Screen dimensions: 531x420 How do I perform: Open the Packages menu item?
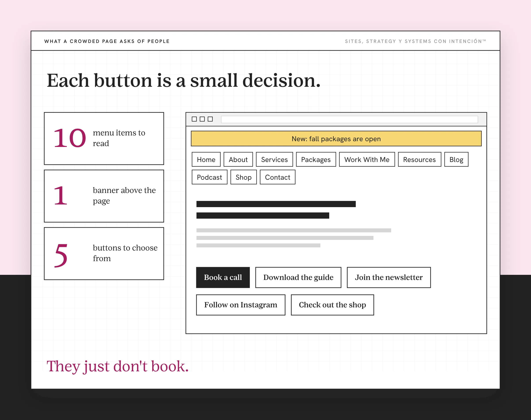pyautogui.click(x=316, y=159)
